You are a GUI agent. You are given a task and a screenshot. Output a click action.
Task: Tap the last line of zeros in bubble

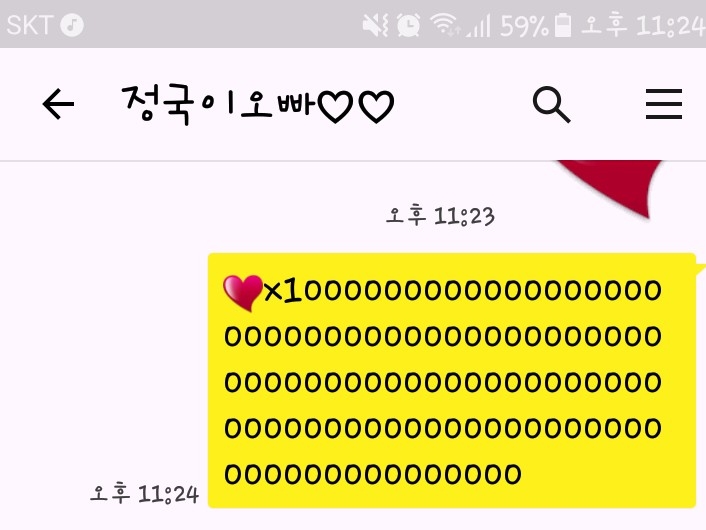point(373,474)
